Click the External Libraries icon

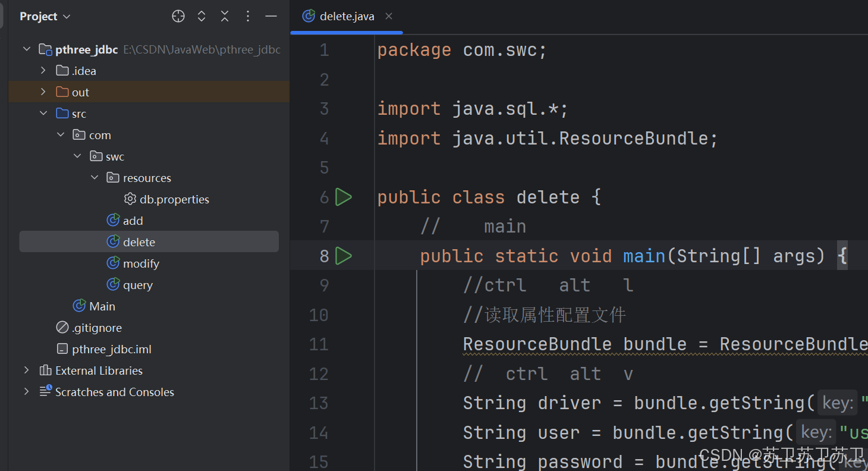tap(45, 370)
